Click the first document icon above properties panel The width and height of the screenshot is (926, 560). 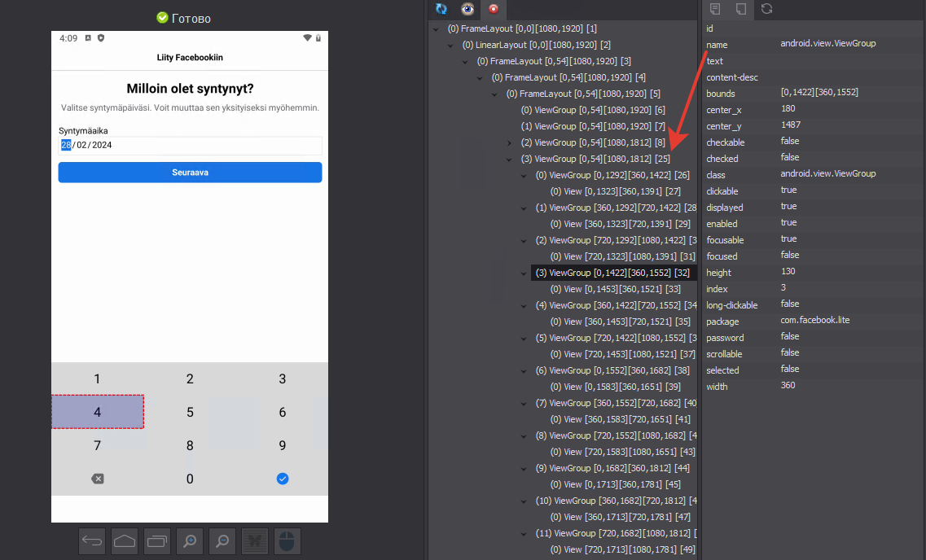click(x=714, y=9)
